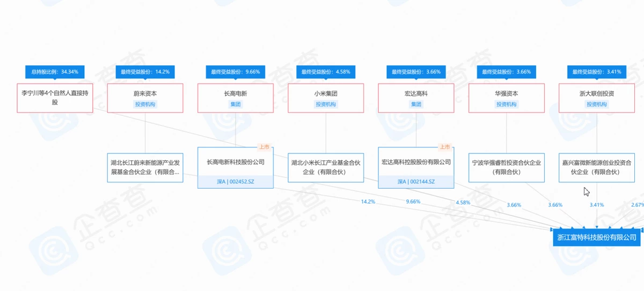This screenshot has width=644, height=291.
Task: Open 湖北长江蔚来新能源产业发展基金合伙企业 node
Action: pos(145,167)
